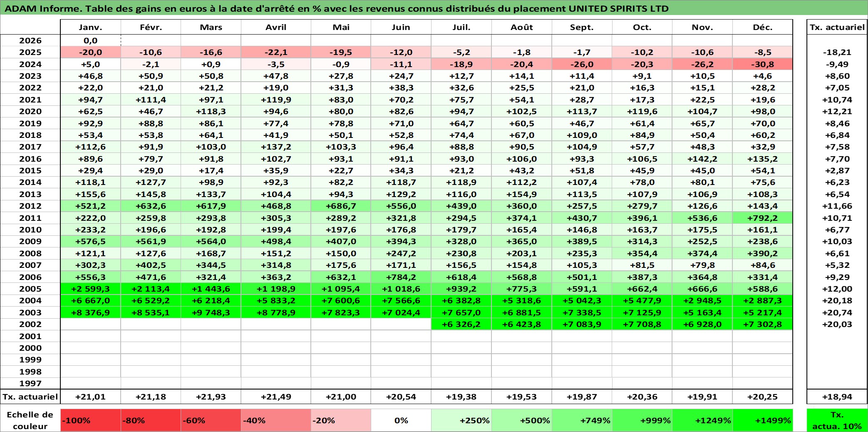Viewport: 868px width, 432px height.
Task: Select the +749% color scale cell
Action: click(x=582, y=420)
